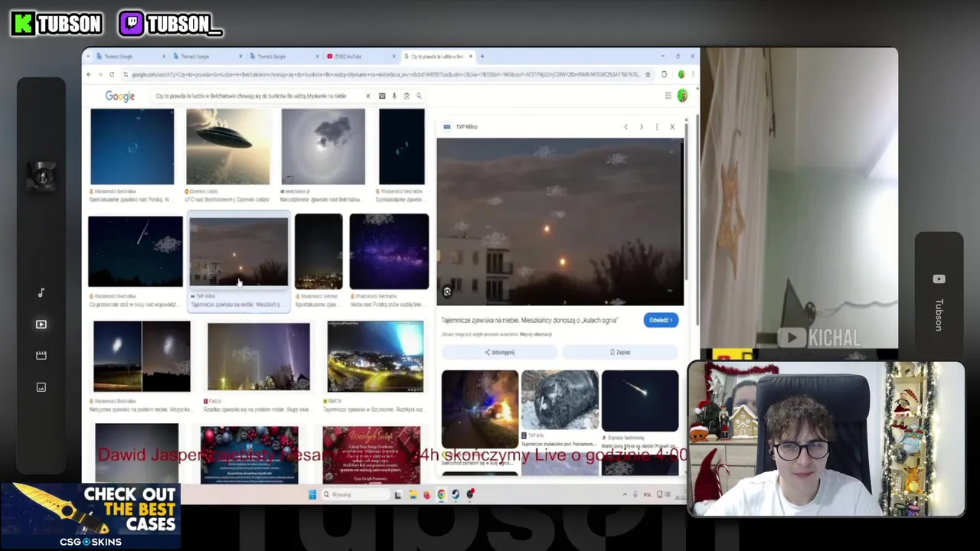Image resolution: width=980 pixels, height=551 pixels.
Task: Start voice search with the microphone icon
Action: pos(394,96)
